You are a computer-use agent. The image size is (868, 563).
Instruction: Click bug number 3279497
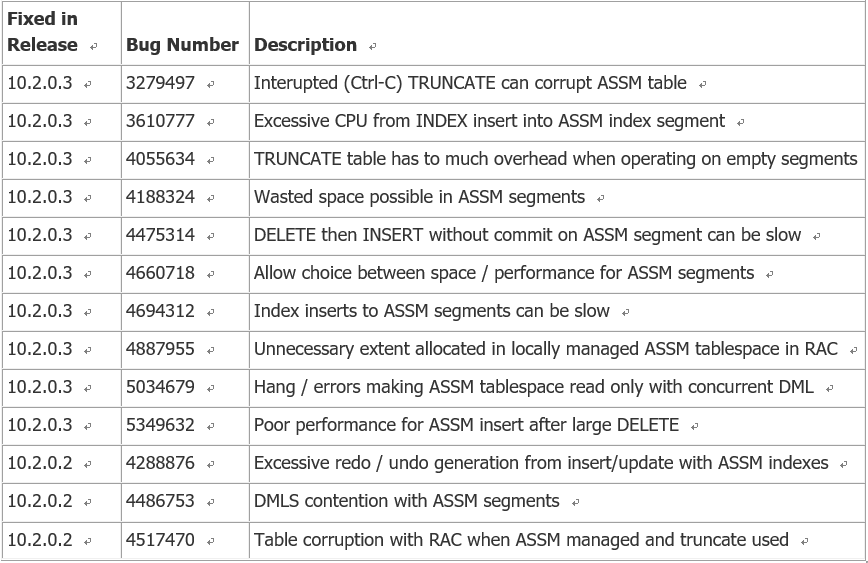pyautogui.click(x=160, y=83)
